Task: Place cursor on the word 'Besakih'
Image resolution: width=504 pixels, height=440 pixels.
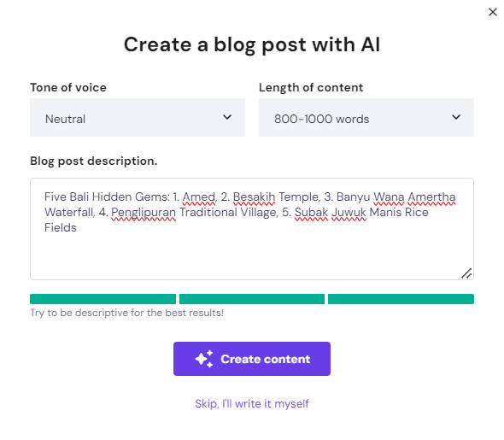Action: coord(254,197)
